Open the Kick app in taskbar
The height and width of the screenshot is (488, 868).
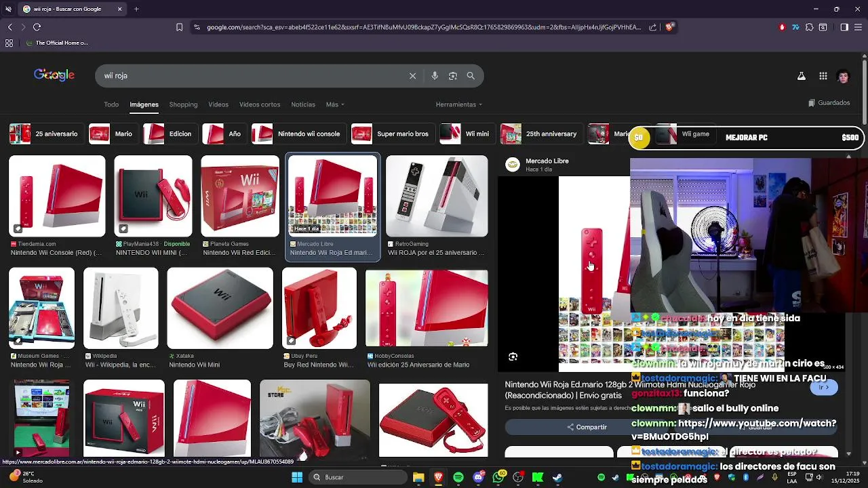[538, 478]
